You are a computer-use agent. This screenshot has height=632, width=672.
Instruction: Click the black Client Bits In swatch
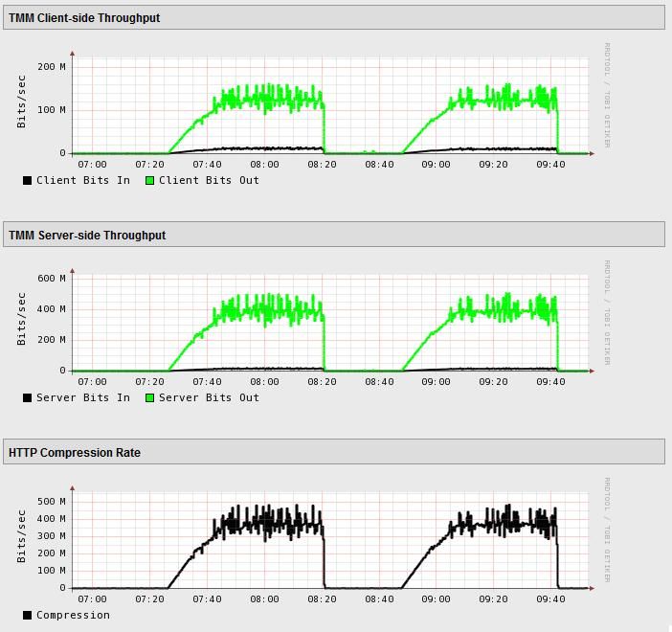pyautogui.click(x=27, y=181)
